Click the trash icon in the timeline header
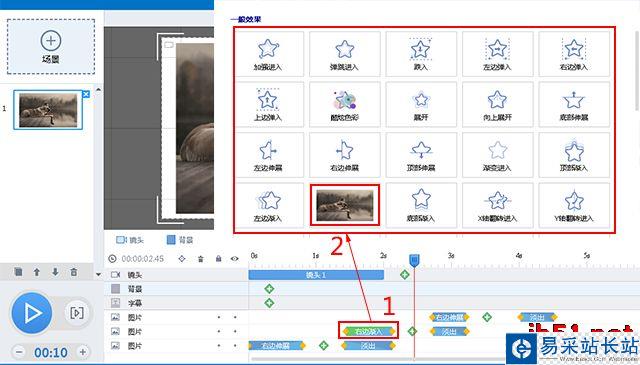 (200, 259)
